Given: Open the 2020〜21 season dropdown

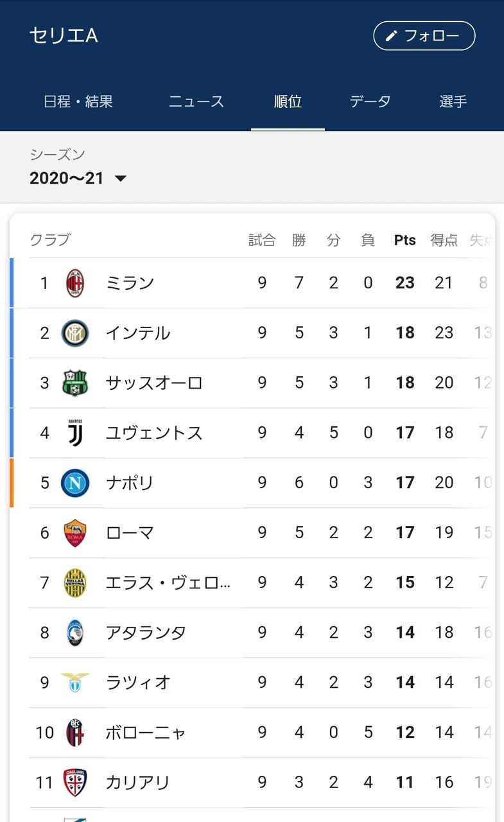Looking at the screenshot, I should pyautogui.click(x=78, y=178).
